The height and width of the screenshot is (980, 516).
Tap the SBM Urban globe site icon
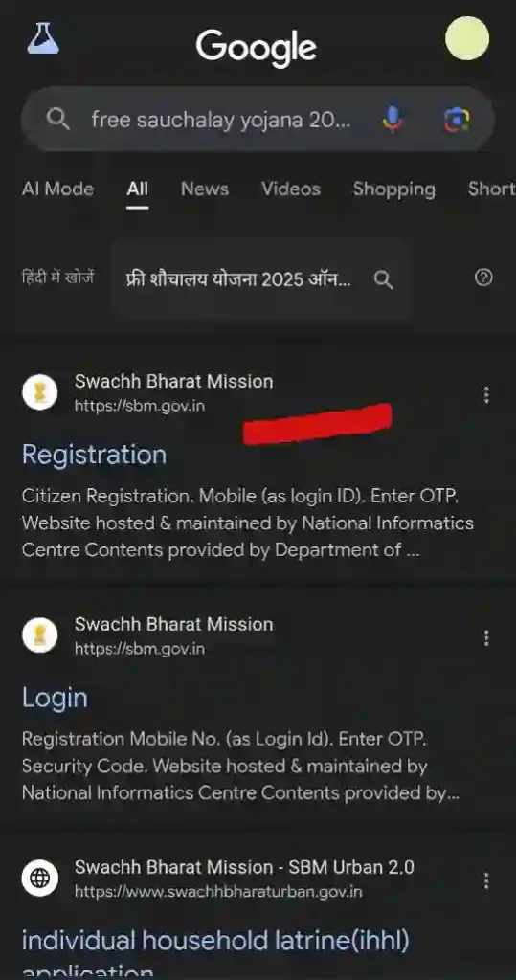[40, 879]
